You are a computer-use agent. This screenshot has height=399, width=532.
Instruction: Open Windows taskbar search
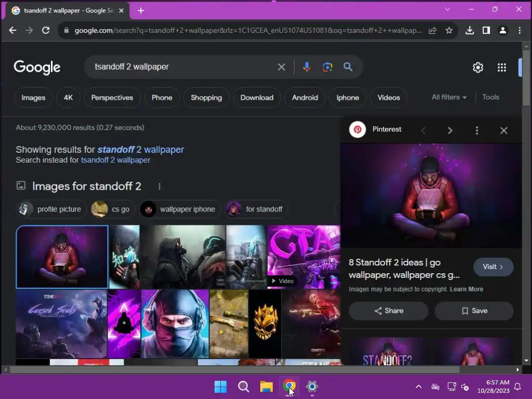pos(243,386)
